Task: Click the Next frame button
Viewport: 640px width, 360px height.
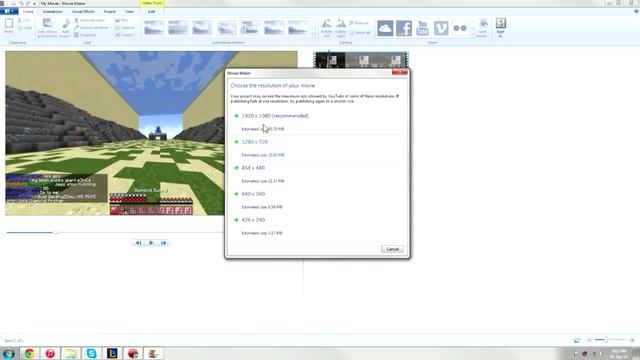Action: tap(164, 243)
